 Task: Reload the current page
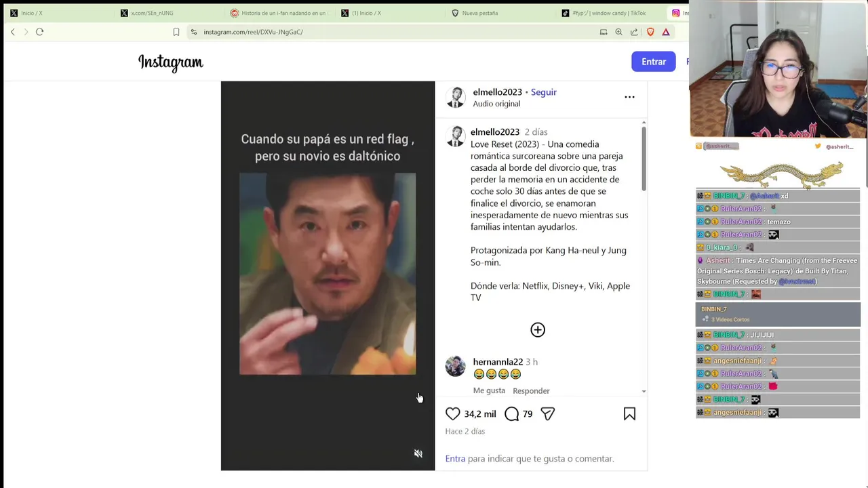click(x=39, y=32)
